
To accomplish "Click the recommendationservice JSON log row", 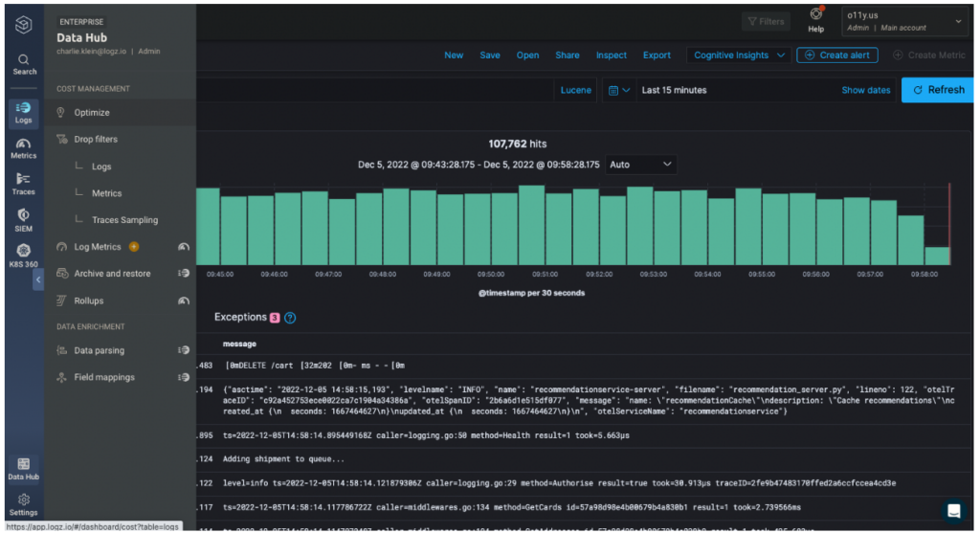I will 585,401.
